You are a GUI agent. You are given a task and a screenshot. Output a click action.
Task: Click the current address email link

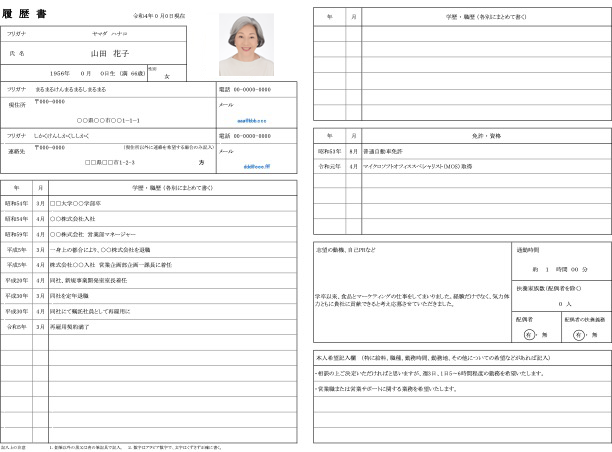point(253,120)
